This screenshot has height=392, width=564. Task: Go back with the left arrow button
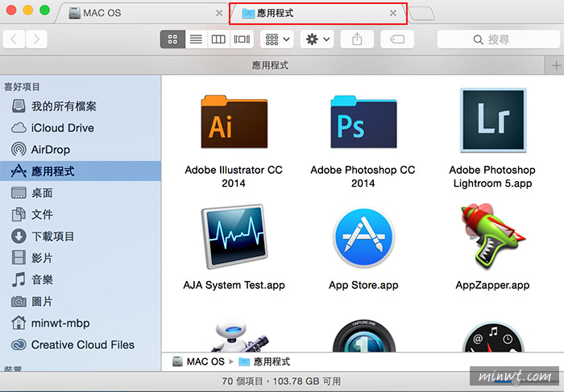point(14,39)
